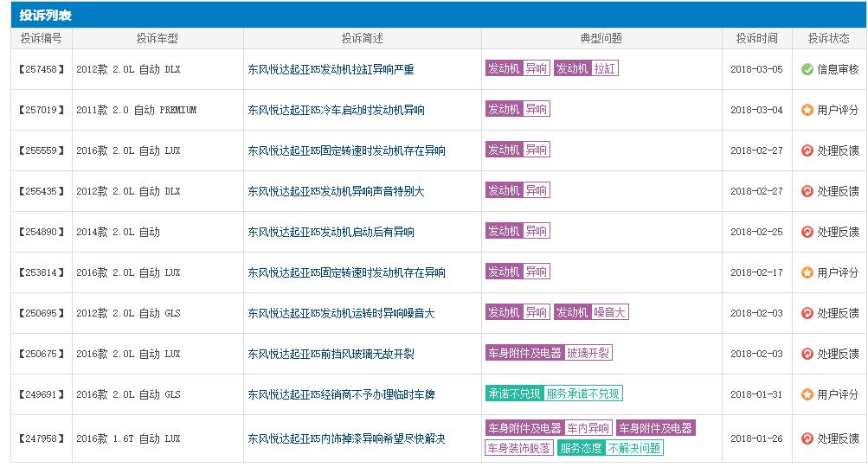Click orange star icon for complaint 253814

click(x=807, y=272)
